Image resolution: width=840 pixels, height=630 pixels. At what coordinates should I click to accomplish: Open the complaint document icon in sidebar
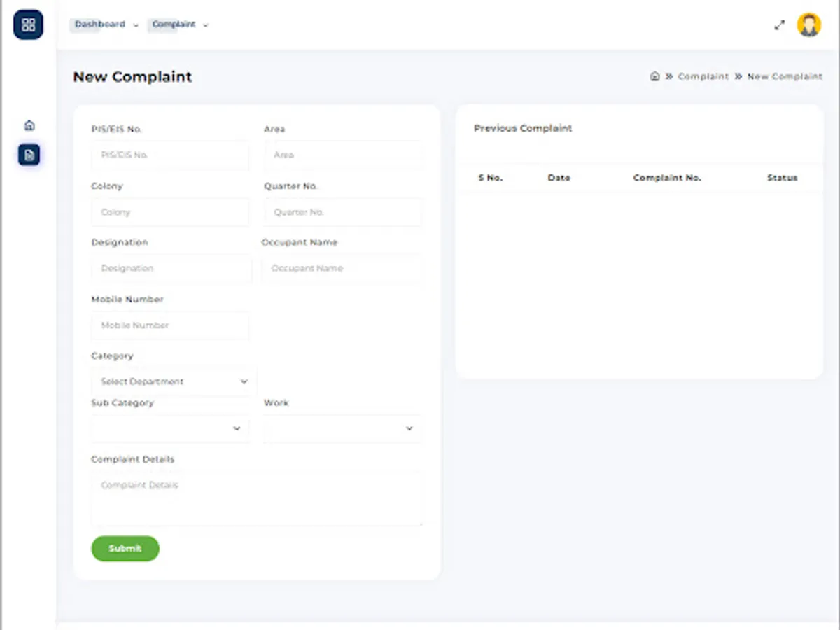pos(29,154)
